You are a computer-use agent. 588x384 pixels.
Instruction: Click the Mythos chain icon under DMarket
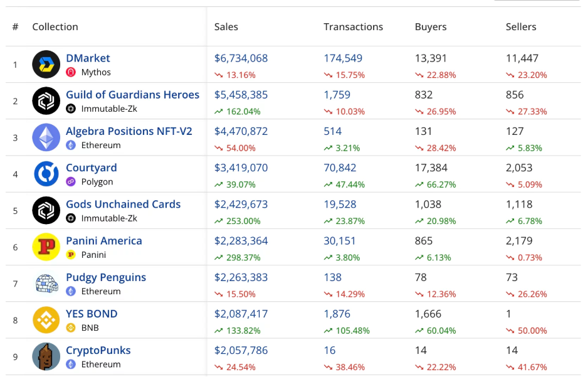[71, 72]
